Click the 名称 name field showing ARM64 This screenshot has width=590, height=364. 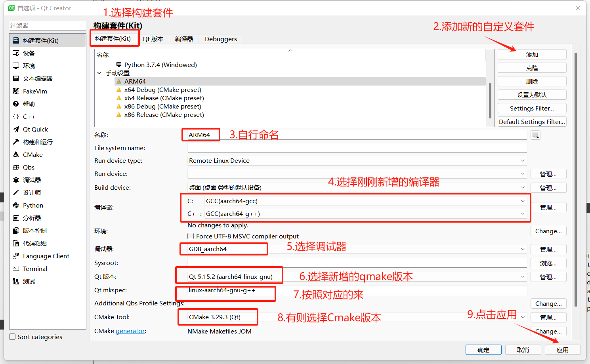357,135
